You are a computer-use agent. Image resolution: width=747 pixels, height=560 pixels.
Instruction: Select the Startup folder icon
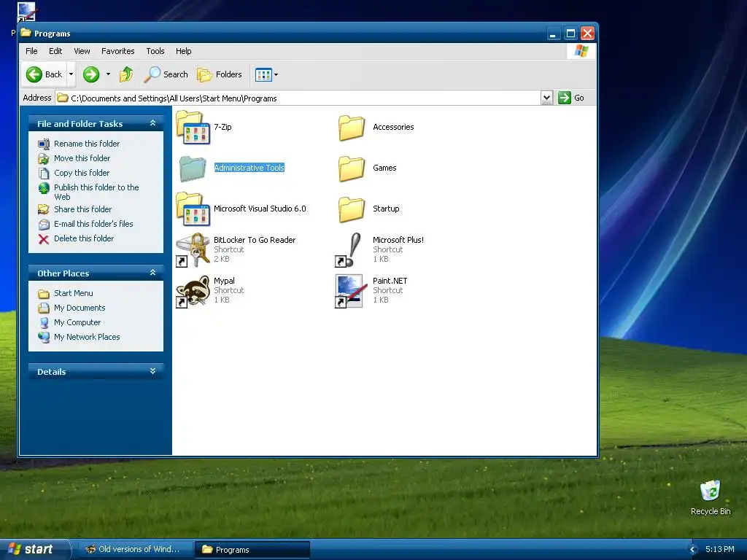point(352,209)
